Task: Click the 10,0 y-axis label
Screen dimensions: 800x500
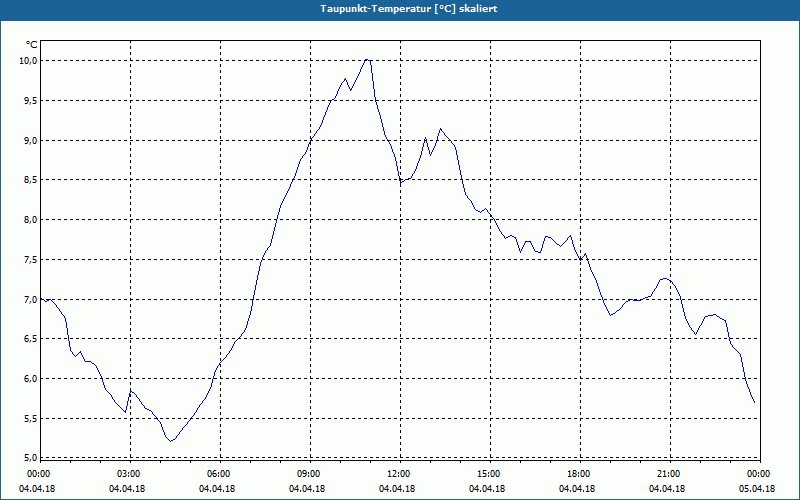Action: tap(28, 61)
